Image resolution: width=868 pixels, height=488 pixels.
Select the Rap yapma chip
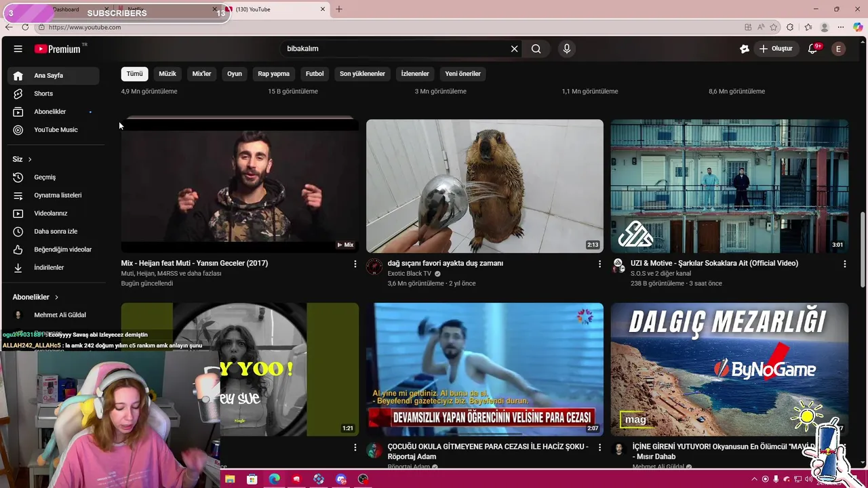[x=274, y=74]
